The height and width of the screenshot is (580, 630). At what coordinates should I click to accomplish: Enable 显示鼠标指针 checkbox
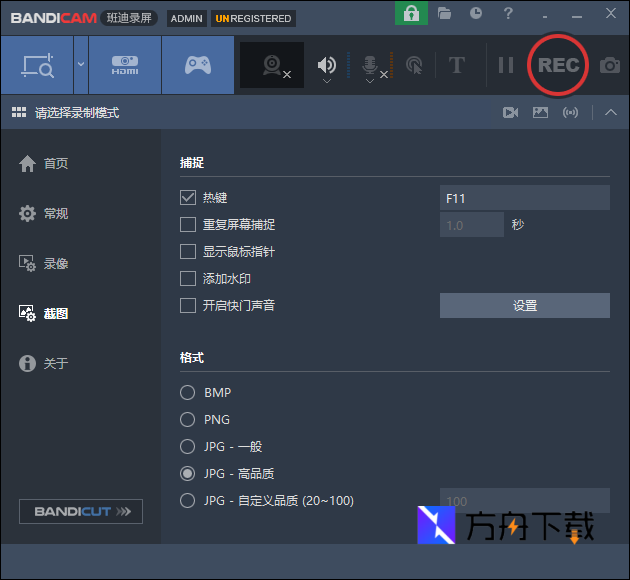click(x=188, y=252)
